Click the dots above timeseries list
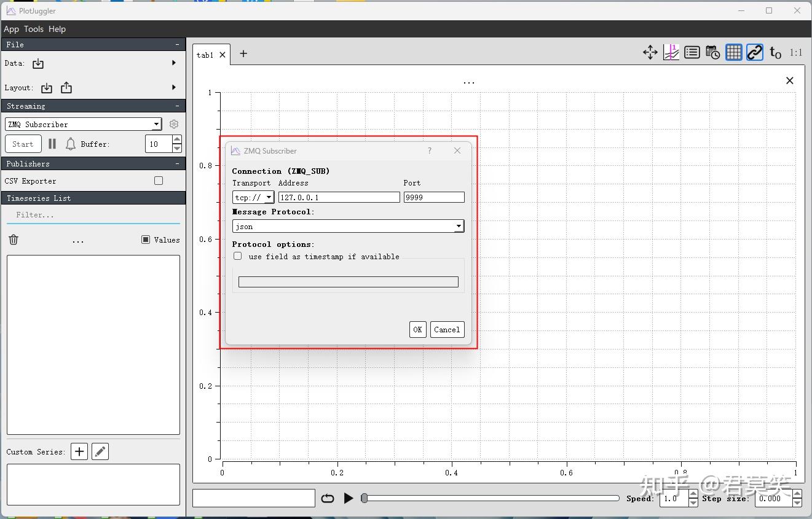Viewport: 812px width, 519px height. (78, 241)
